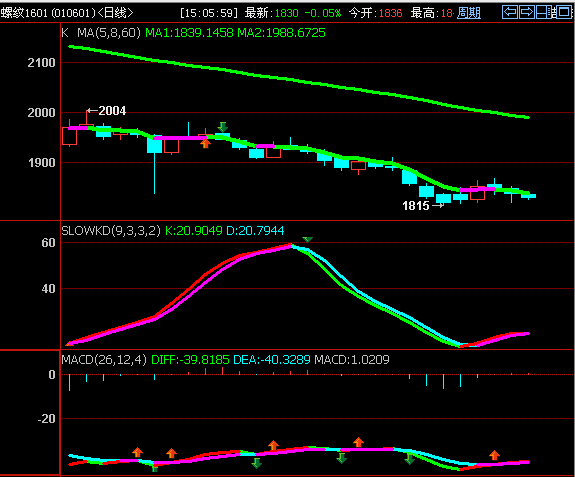The height and width of the screenshot is (477, 575).
Task: Select the SLOWKD(9,3,3,2) indicator label
Action: [x=111, y=231]
